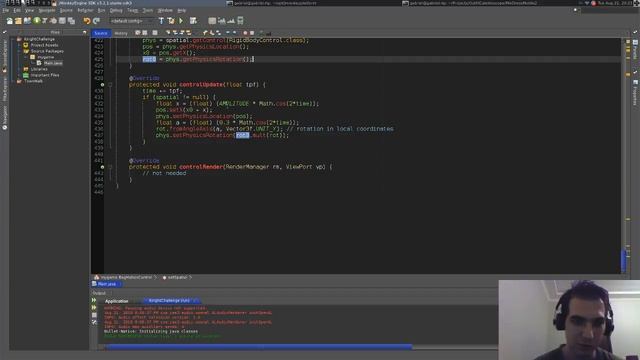Click the Next Bookmark icon in editor toolbar
The image size is (640, 360).
[212, 33]
